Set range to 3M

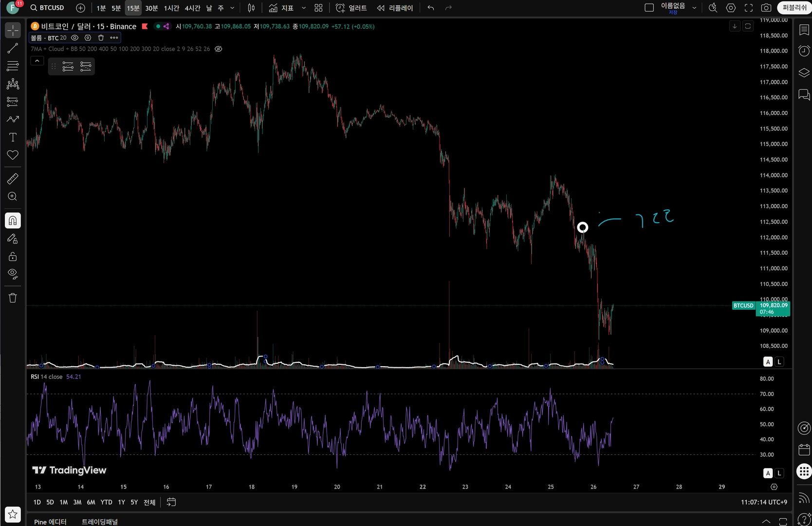click(77, 502)
